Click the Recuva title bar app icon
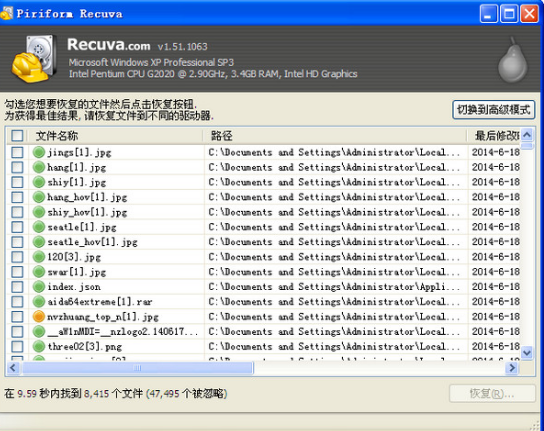Viewport: 544px width, 431px height. point(6,13)
